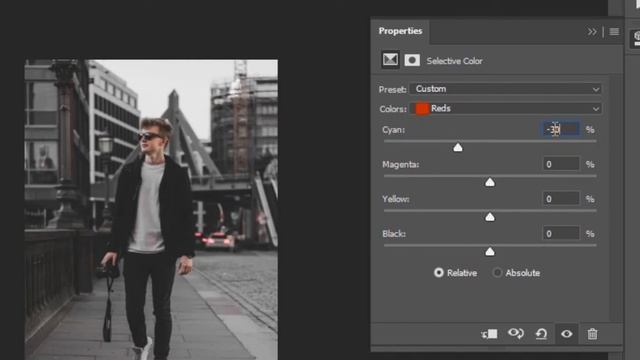Image resolution: width=640 pixels, height=360 pixels.
Task: Select the Relative radio button
Action: 439,273
